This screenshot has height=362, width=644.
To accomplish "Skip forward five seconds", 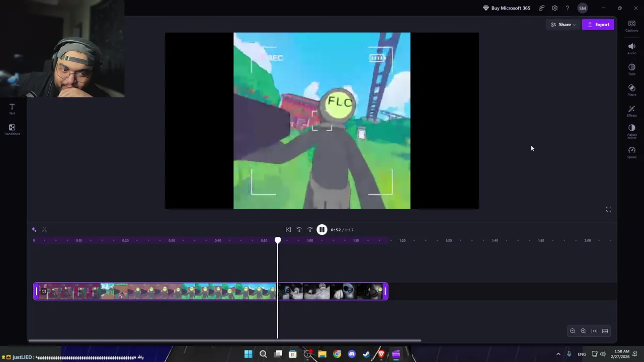I will pyautogui.click(x=310, y=230).
